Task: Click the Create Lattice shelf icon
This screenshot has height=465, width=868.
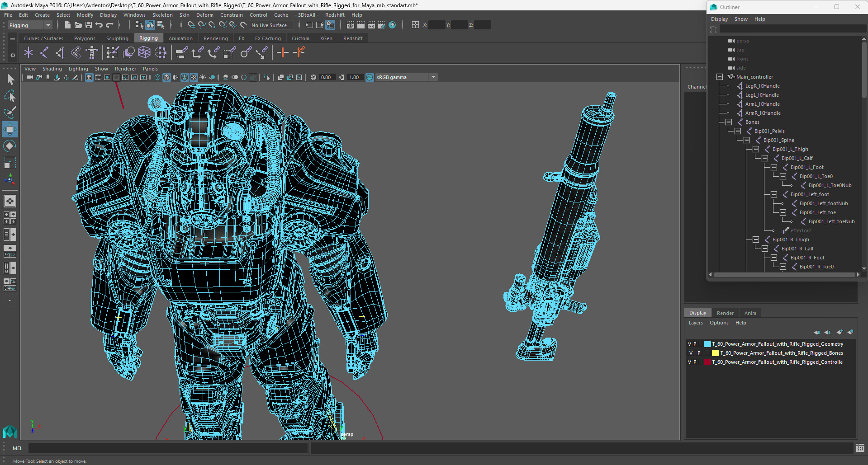Action: (144, 52)
